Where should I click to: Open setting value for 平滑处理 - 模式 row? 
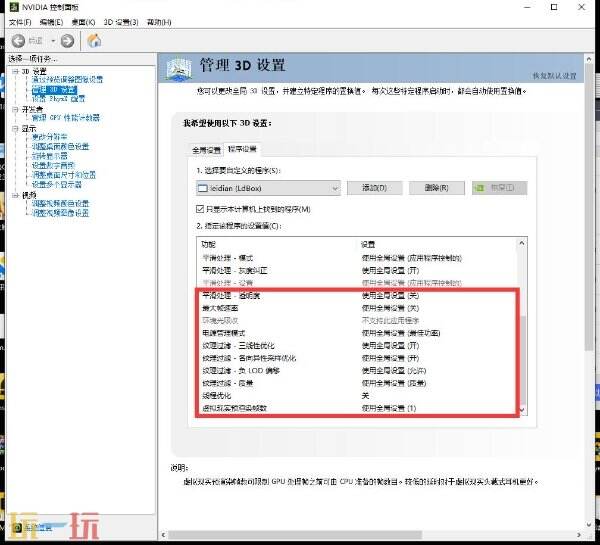tap(412, 258)
